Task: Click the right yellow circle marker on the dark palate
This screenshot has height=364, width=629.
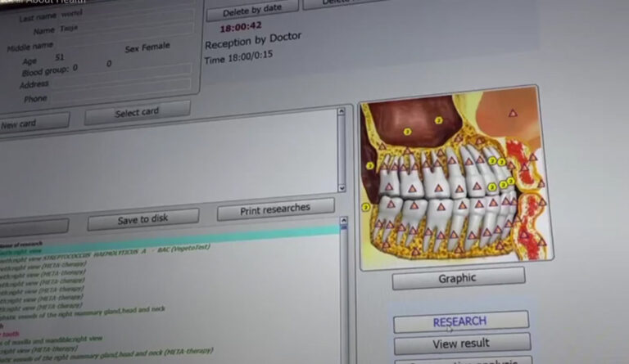Action: 438,120
